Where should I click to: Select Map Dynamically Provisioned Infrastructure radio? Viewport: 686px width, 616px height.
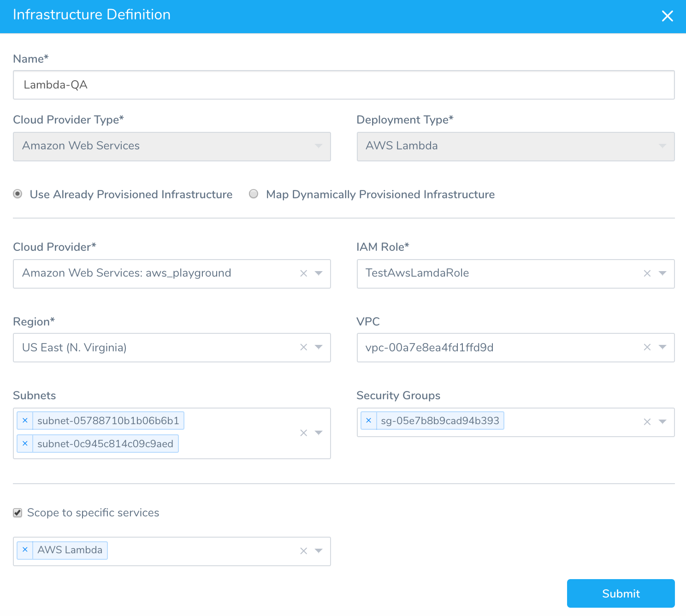tap(254, 194)
